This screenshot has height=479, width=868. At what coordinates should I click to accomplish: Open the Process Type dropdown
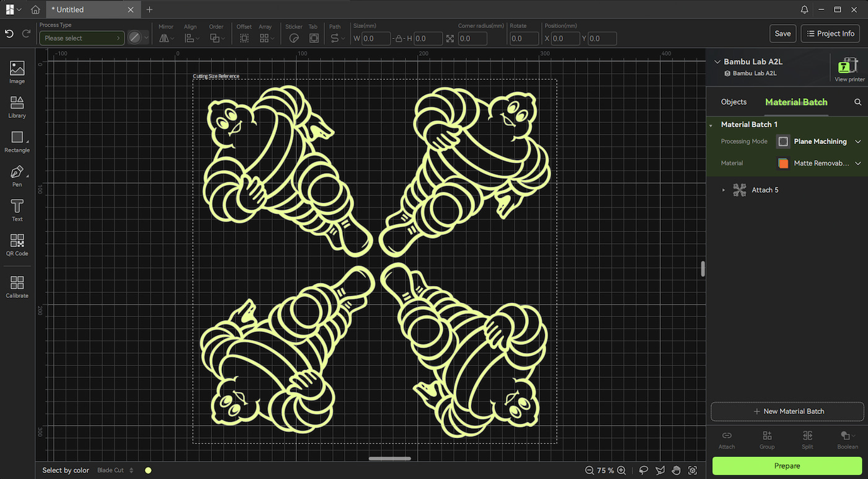click(x=82, y=38)
